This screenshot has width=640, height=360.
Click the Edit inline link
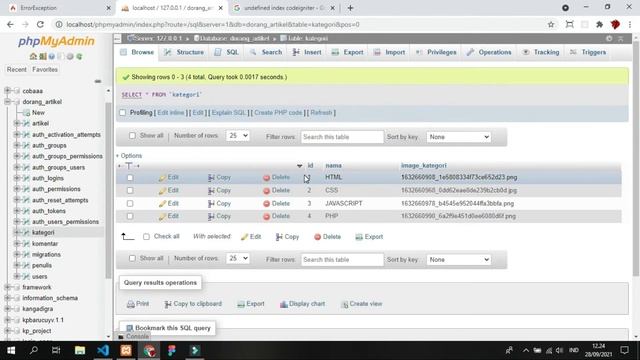(x=171, y=113)
